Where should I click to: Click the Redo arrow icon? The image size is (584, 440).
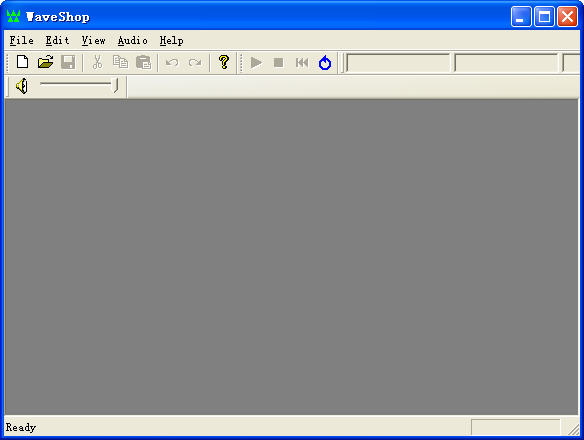coord(195,62)
